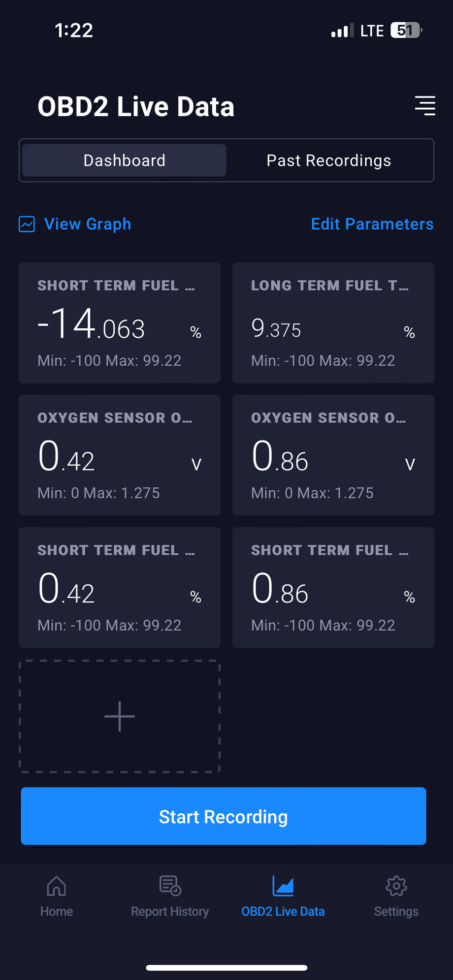Viewport: 453px width, 980px height.
Task: Open Report History icon
Action: point(170,886)
